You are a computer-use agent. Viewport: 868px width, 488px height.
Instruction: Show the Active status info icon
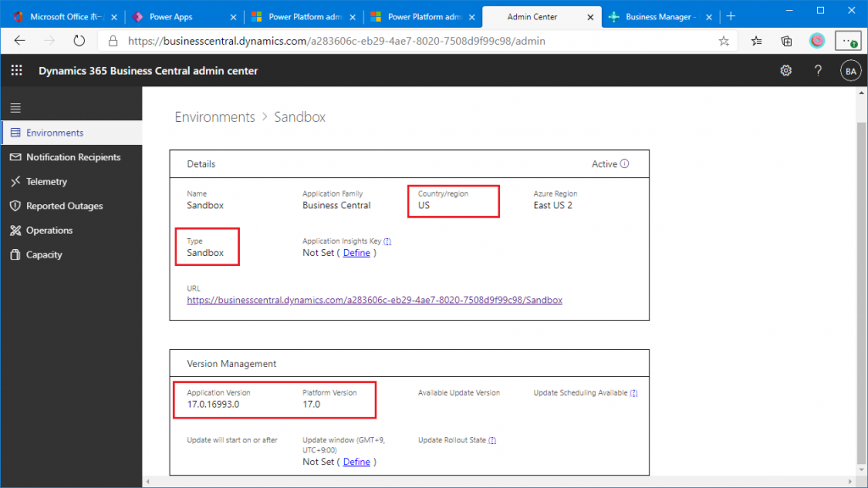[x=625, y=164]
